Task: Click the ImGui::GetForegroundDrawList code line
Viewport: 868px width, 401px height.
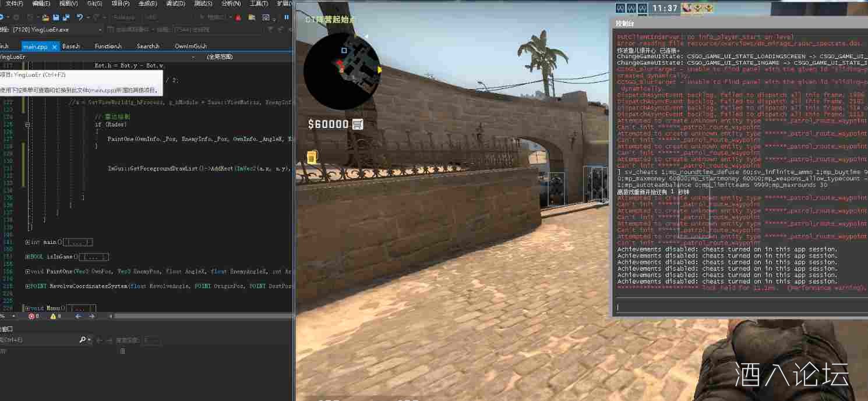Action: pos(200,169)
